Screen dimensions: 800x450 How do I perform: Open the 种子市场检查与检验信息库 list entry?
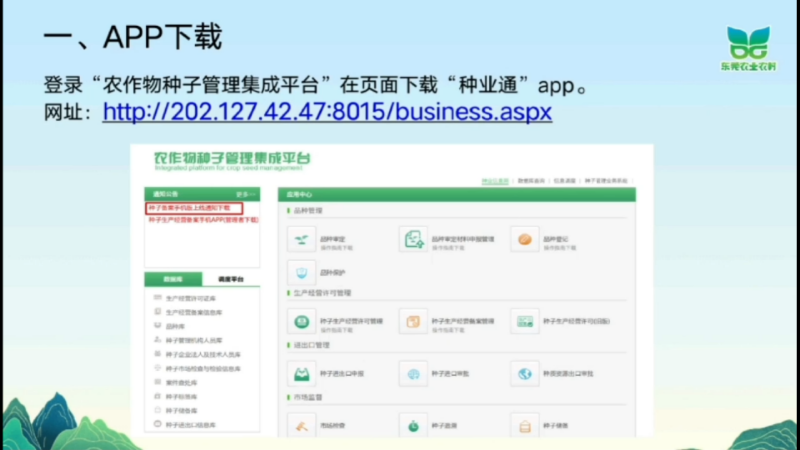[203, 368]
